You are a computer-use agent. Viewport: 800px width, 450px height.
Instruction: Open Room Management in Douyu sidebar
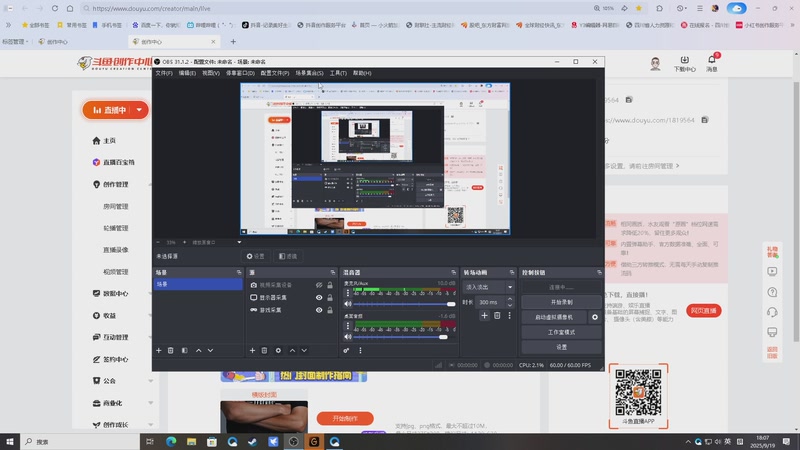pyautogui.click(x=116, y=207)
